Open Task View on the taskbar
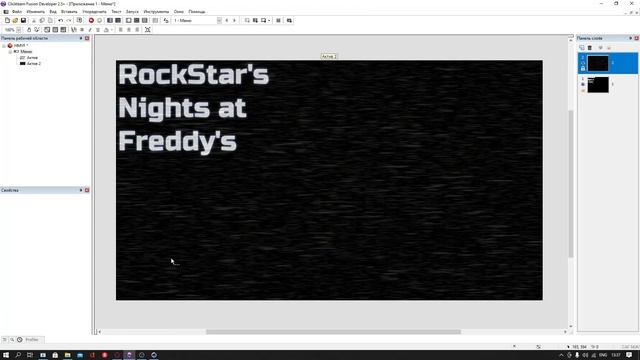This screenshot has height=360, width=640. click(30, 355)
